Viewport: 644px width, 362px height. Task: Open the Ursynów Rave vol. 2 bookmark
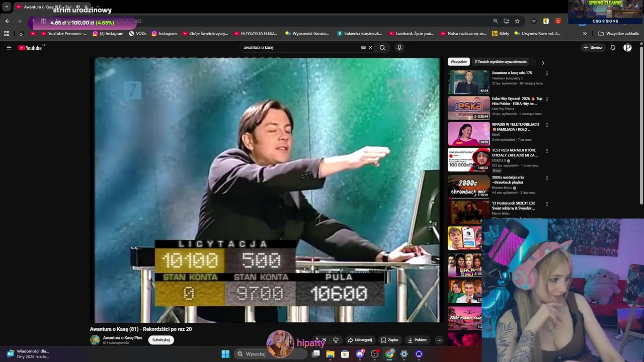pos(537,34)
